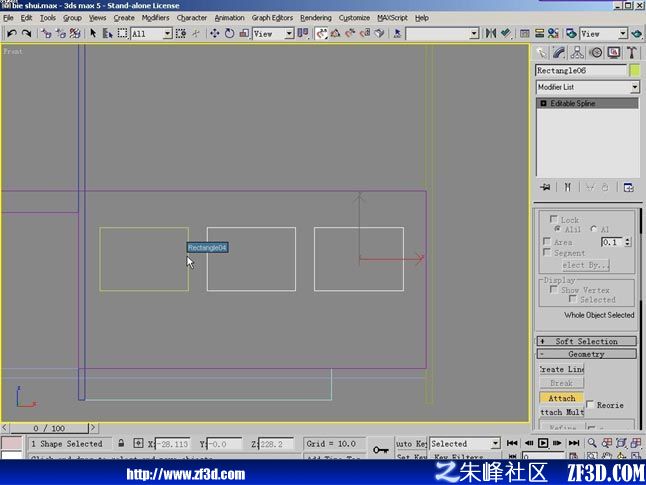Click the Align tool icon
The width and height of the screenshot is (646, 485).
point(506,33)
